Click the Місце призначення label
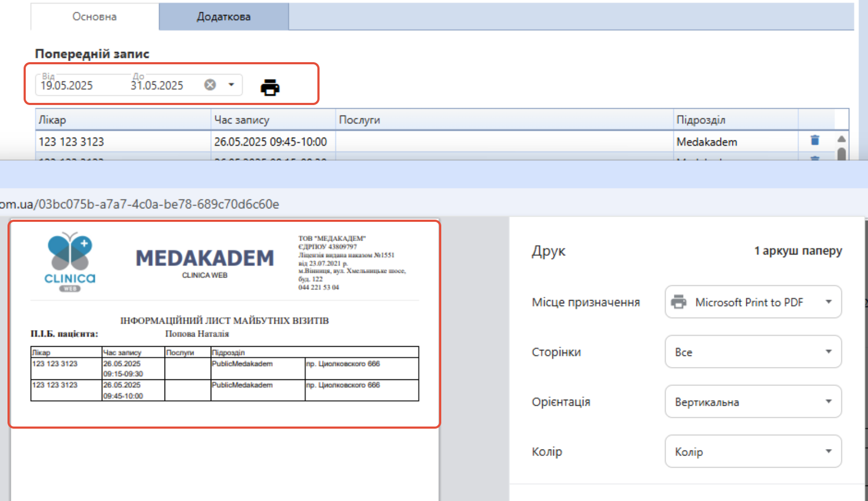This screenshot has width=868, height=501. point(585,302)
